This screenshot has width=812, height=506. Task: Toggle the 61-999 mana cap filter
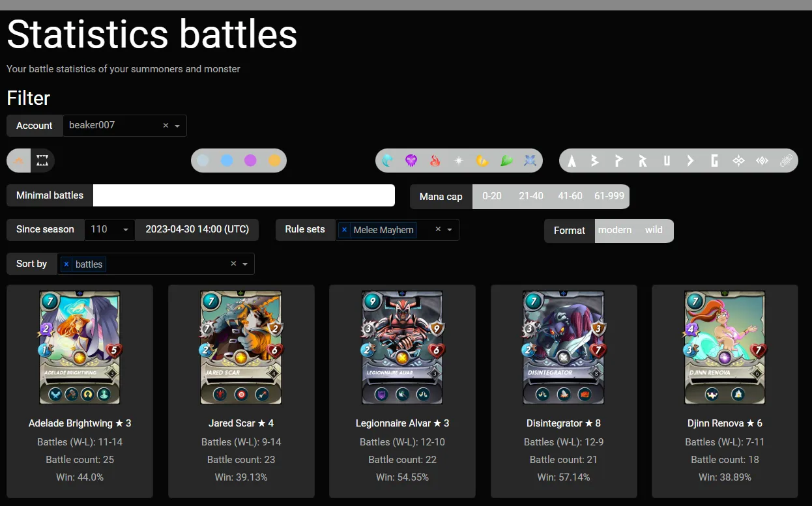click(609, 196)
